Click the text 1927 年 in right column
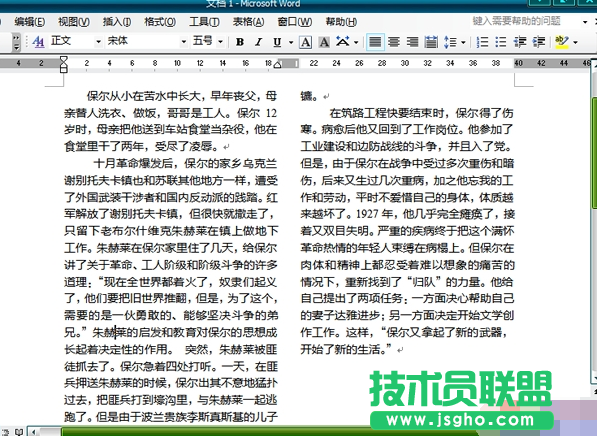 [375, 214]
